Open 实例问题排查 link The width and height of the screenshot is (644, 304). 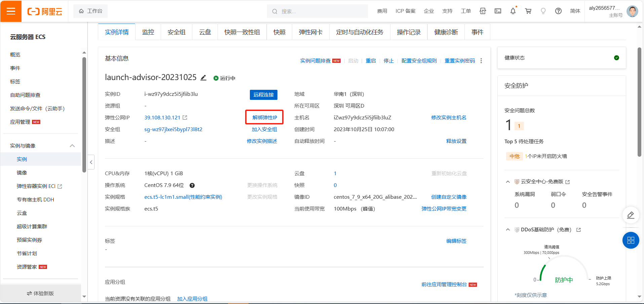pos(315,61)
